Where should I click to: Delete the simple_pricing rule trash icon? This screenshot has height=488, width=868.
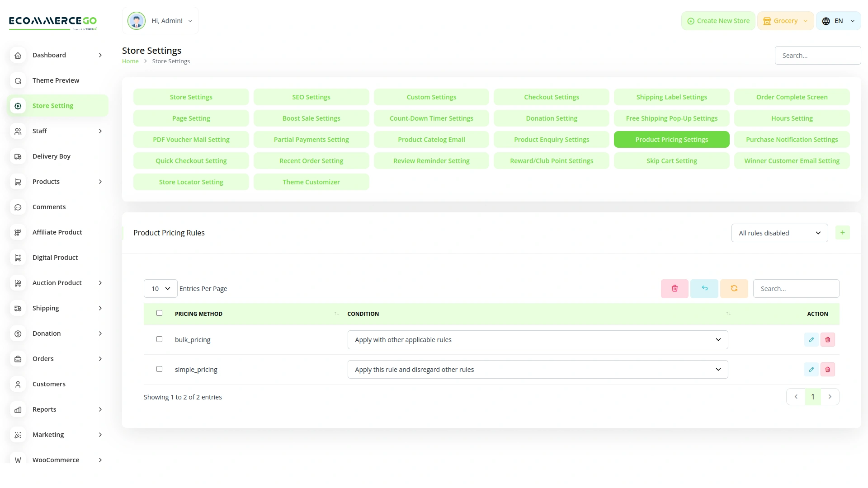coord(827,370)
